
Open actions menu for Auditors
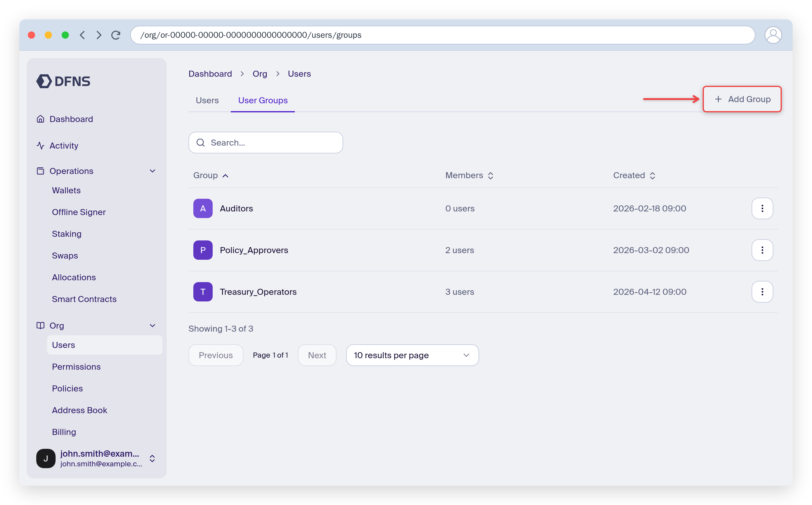[762, 208]
